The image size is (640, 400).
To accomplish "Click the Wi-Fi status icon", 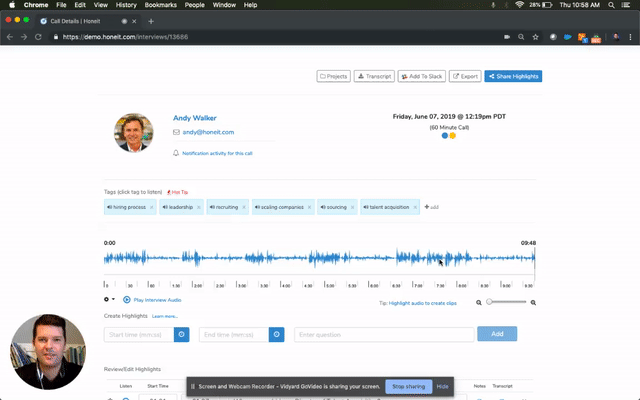I will pyautogui.click(x=519, y=5).
